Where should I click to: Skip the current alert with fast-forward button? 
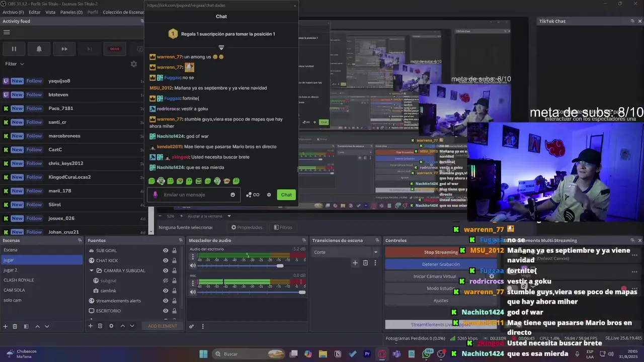(64, 49)
